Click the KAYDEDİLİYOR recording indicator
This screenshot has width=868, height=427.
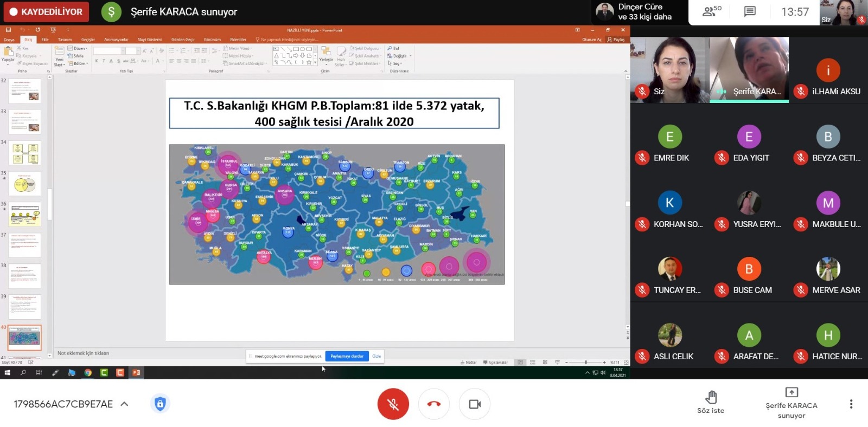coord(46,11)
